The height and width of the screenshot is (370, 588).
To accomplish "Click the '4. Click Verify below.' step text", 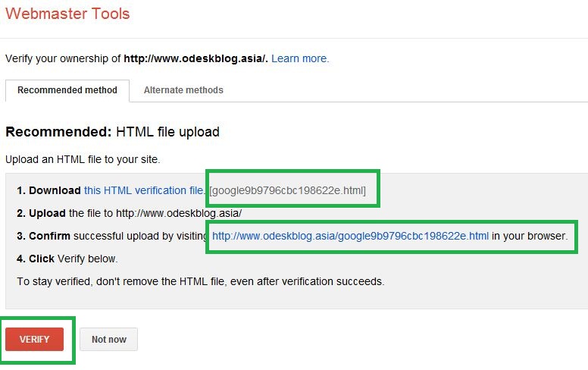I will (67, 259).
